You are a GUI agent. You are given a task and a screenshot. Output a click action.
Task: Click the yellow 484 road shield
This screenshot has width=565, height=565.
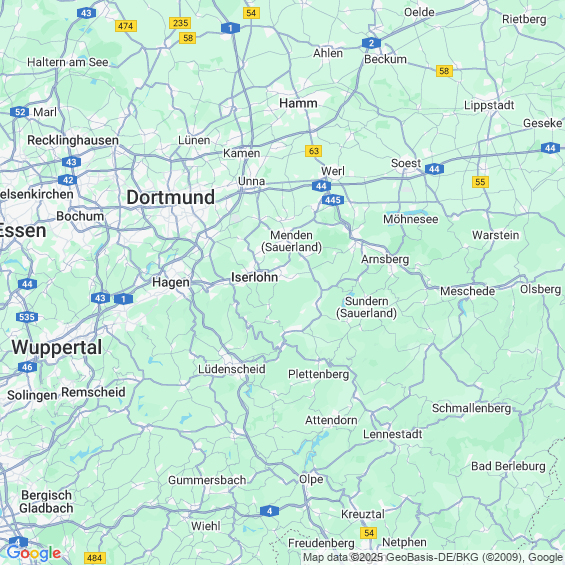pos(94,558)
